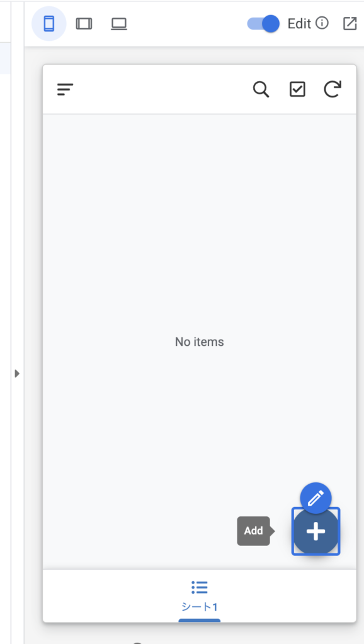
Task: Click the blue plus Add button
Action: [x=316, y=531]
